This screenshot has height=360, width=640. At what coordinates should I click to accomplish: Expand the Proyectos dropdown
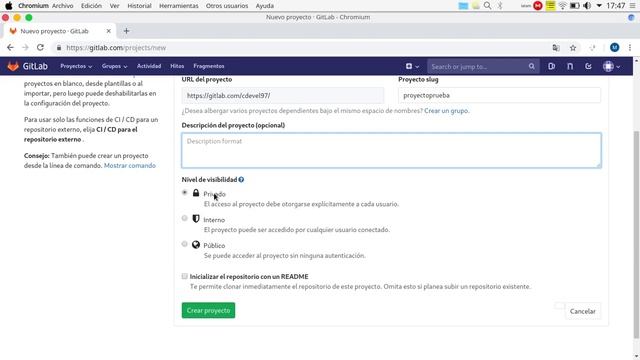tap(76, 66)
